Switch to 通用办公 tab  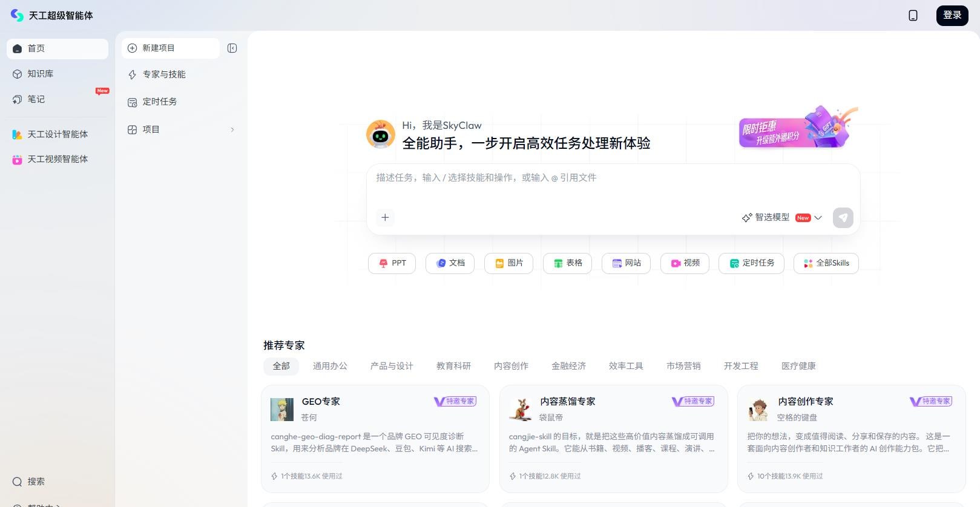click(x=330, y=366)
